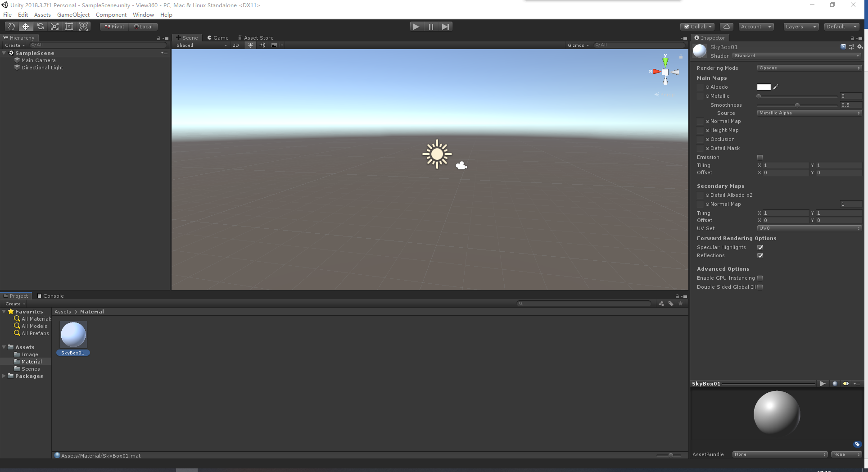
Task: Select the Scale tool
Action: [54, 26]
